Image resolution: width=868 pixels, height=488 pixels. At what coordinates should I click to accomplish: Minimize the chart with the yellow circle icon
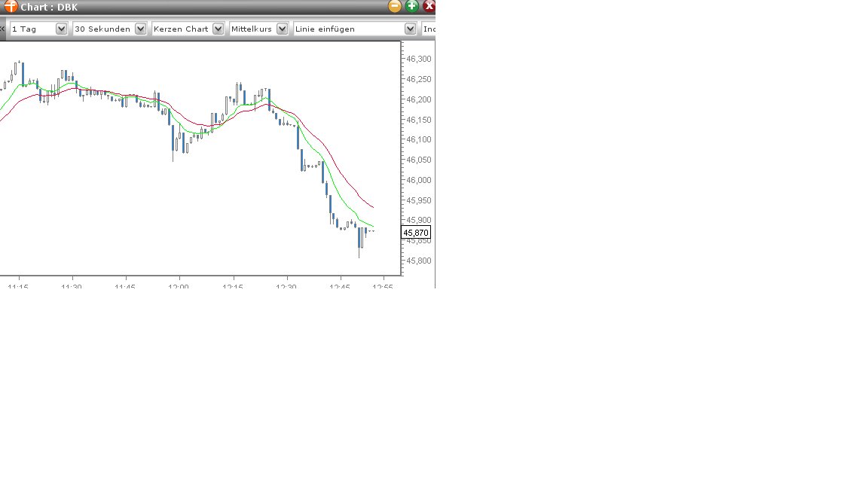coord(395,6)
